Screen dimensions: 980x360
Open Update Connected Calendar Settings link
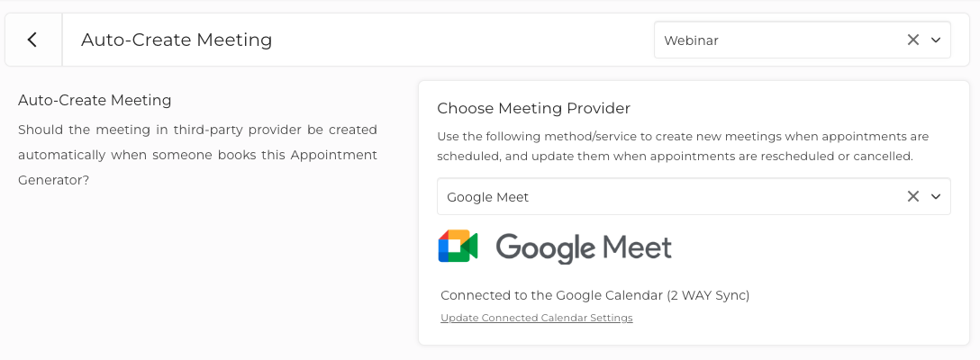click(536, 318)
